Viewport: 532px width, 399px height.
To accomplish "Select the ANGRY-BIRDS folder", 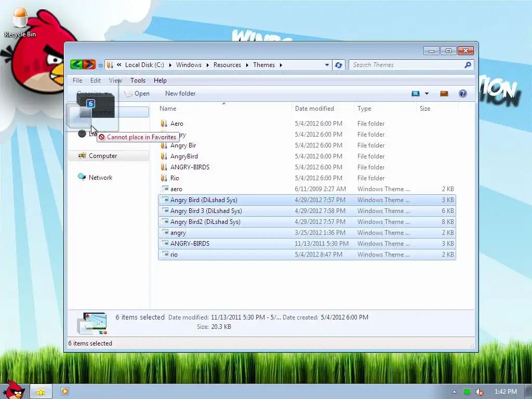I will pyautogui.click(x=307, y=167).
